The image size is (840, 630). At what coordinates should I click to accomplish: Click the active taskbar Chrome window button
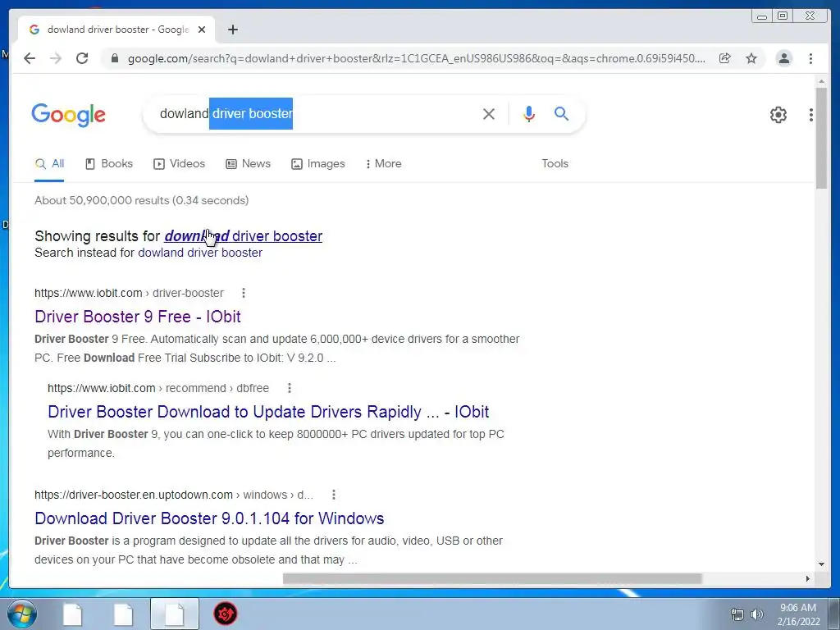[x=175, y=614]
